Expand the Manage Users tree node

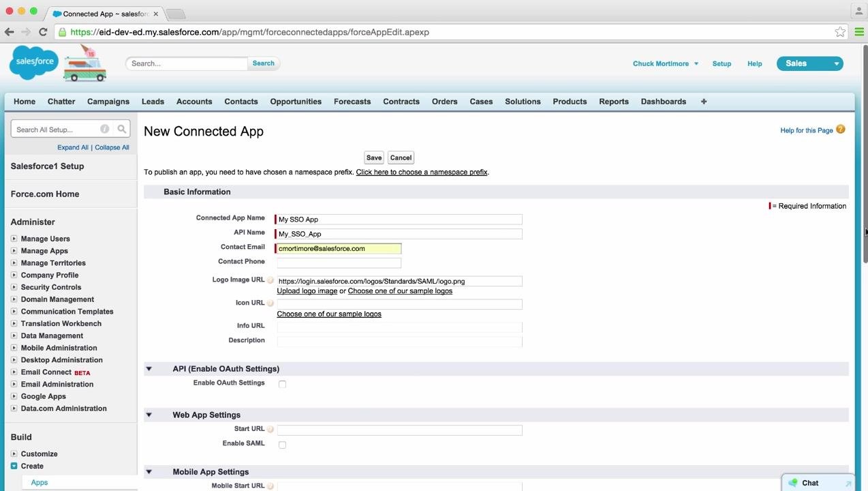(14, 239)
